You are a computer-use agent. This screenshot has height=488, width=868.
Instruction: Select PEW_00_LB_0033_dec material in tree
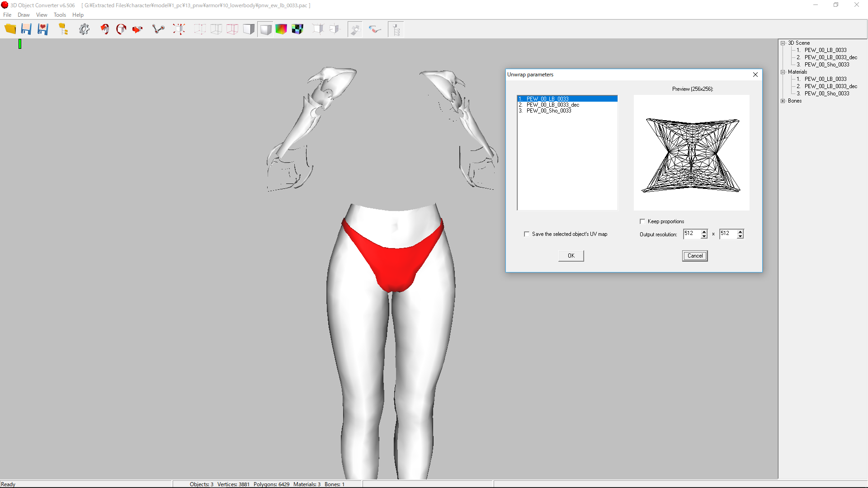click(830, 86)
